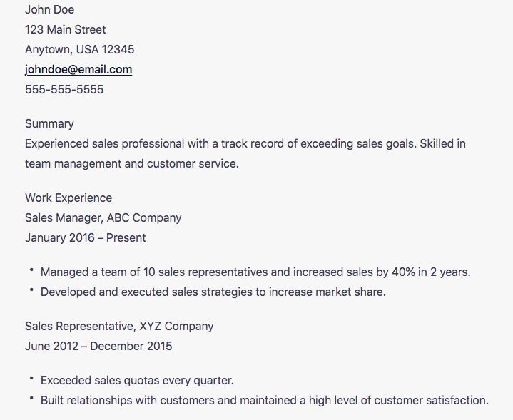Click the June 2012 – December 2015 dates
The image size is (513, 420).
point(98,346)
